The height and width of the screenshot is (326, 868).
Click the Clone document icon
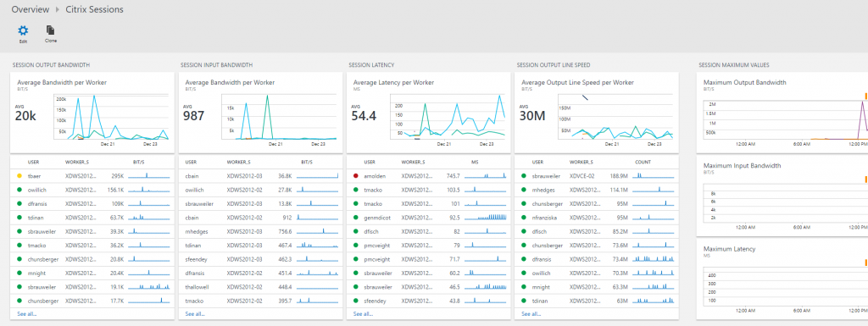[50, 30]
